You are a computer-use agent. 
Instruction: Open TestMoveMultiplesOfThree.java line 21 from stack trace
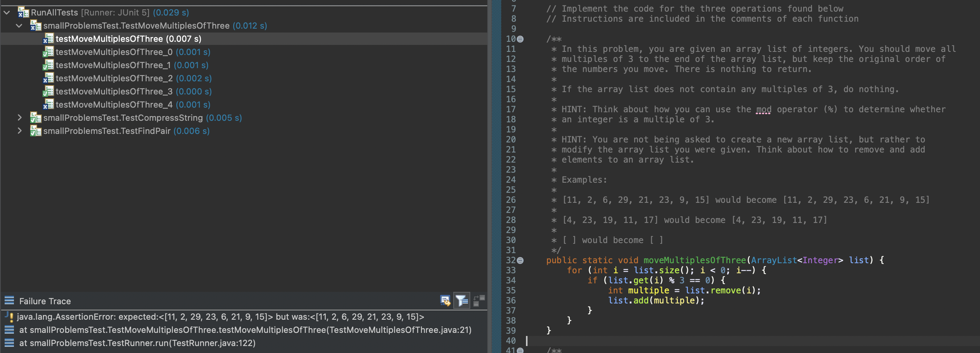pos(244,330)
